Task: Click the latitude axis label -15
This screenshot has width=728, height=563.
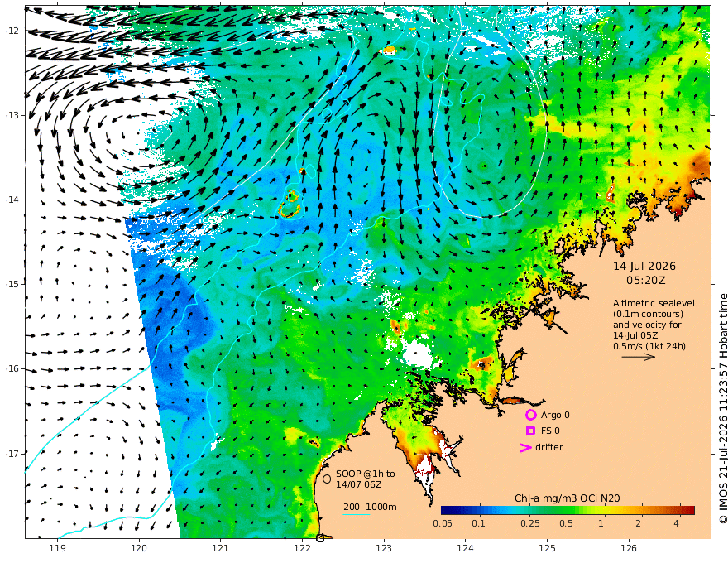Action: click(12, 284)
